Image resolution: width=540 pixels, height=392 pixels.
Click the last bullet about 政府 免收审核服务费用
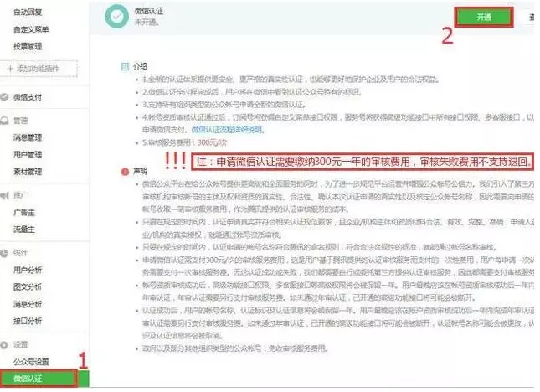(x=235, y=348)
